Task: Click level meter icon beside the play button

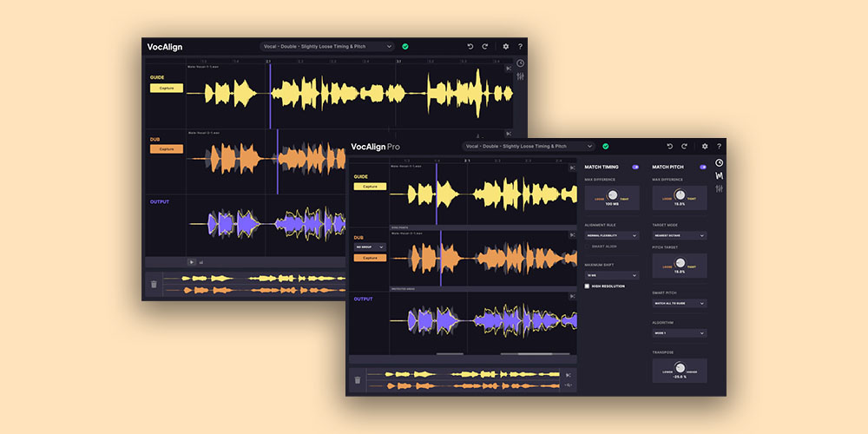Action: point(201,262)
